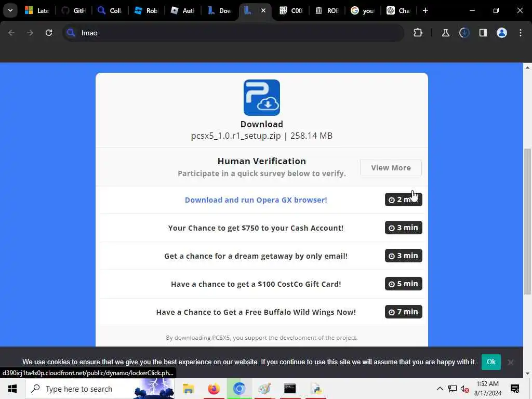This screenshot has height=399, width=532.
Task: Show hidden system tray icons
Action: (440, 389)
